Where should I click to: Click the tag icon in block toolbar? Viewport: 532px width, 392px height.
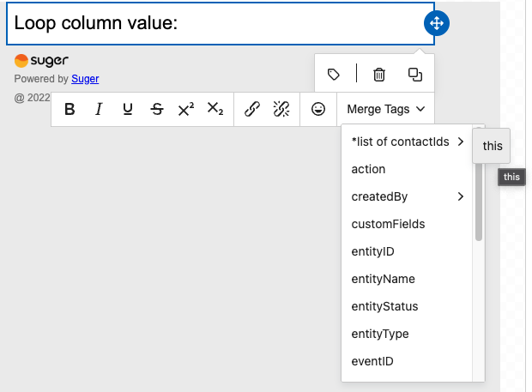(335, 75)
